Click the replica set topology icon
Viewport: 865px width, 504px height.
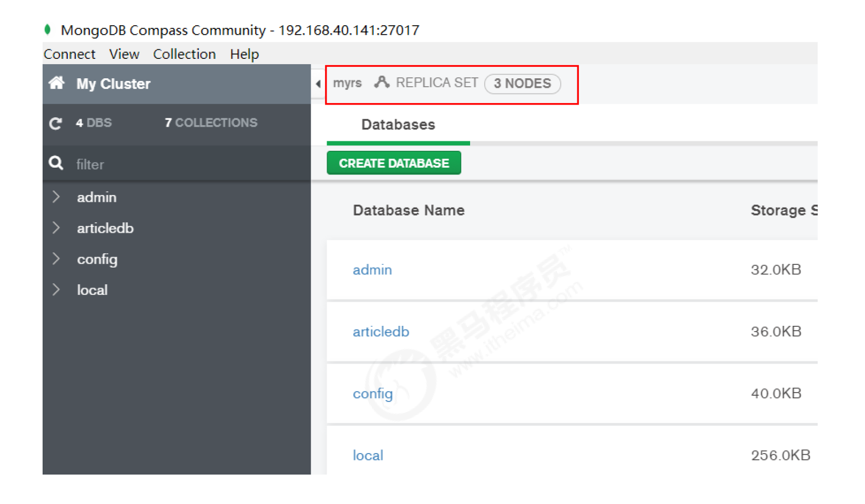click(381, 83)
